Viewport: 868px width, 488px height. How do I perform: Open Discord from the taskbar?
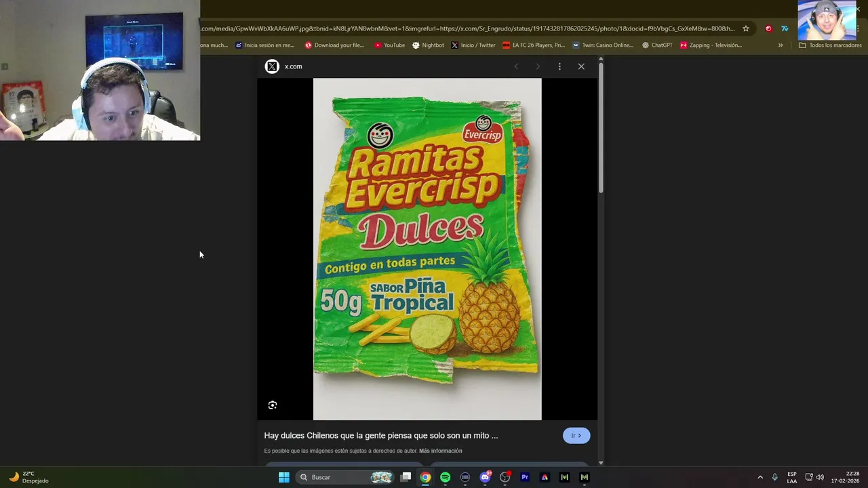[485, 477]
